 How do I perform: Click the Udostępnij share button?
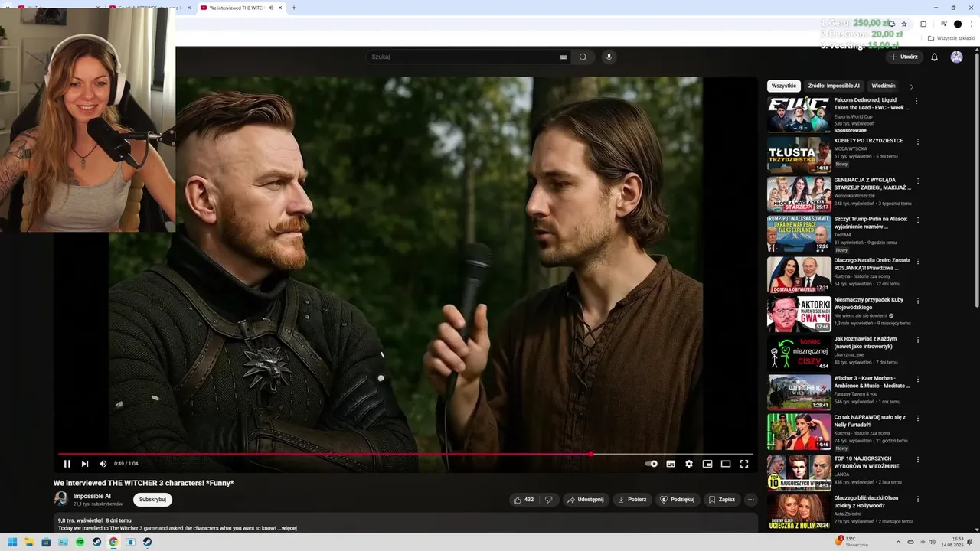click(585, 500)
